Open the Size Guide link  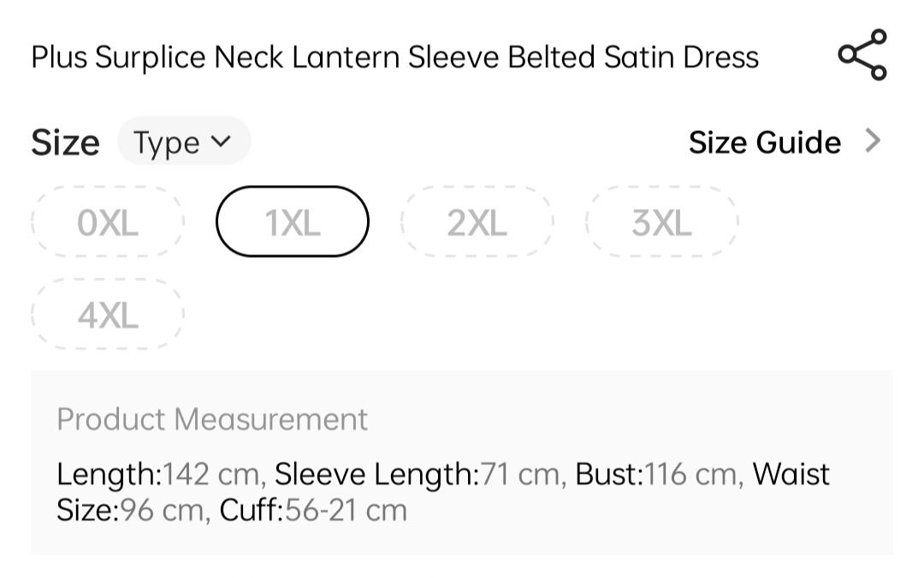click(x=764, y=142)
